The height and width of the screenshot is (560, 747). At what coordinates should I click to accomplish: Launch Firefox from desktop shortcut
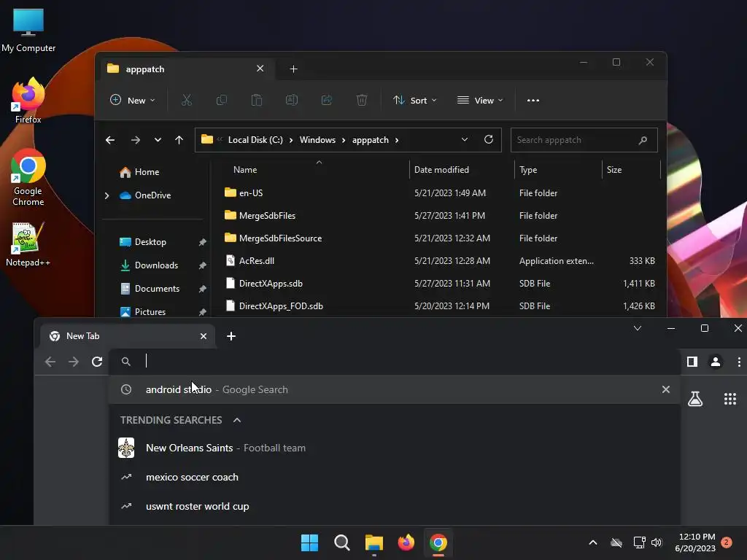click(28, 101)
